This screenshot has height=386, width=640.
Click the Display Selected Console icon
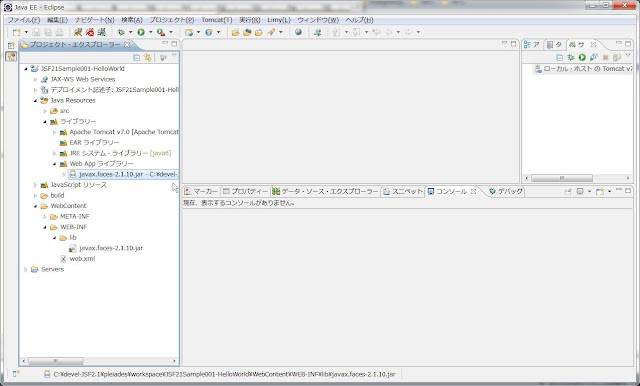(580, 191)
